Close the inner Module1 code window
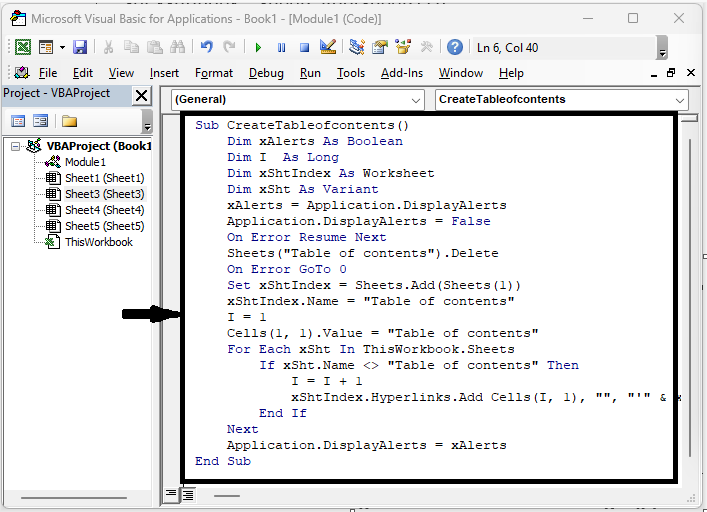The height and width of the screenshot is (512, 707). pos(690,73)
